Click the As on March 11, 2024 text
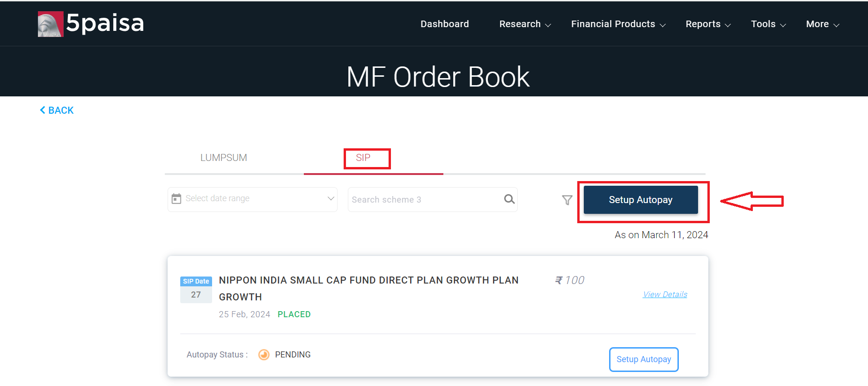The width and height of the screenshot is (868, 386). [x=661, y=235]
